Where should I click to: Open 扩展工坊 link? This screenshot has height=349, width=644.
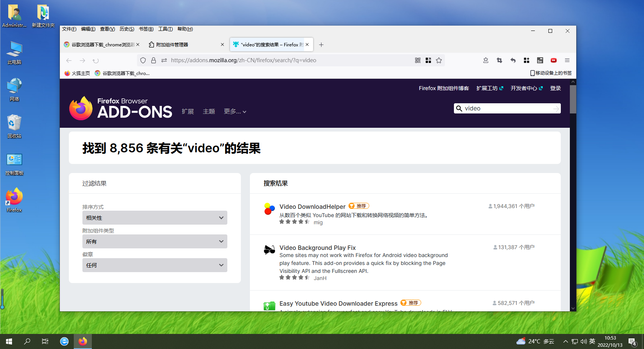click(490, 88)
